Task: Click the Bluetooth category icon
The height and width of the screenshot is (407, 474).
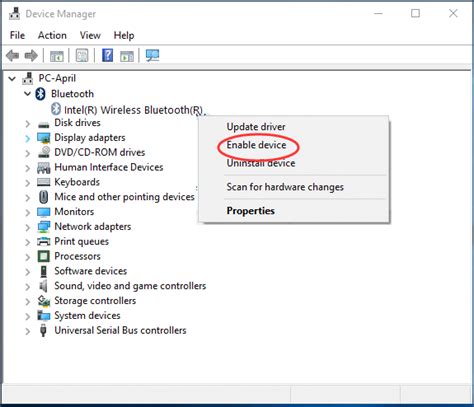Action: coord(41,94)
